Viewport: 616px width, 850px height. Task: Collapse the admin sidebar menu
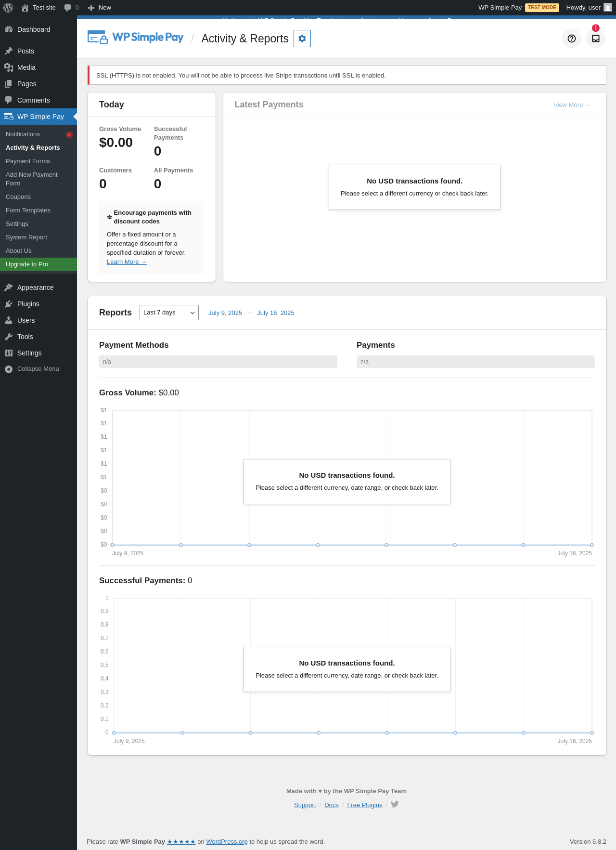(x=38, y=369)
